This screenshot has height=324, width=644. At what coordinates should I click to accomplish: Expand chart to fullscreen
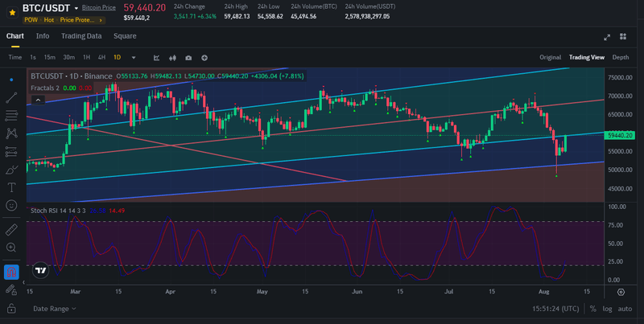tap(607, 37)
